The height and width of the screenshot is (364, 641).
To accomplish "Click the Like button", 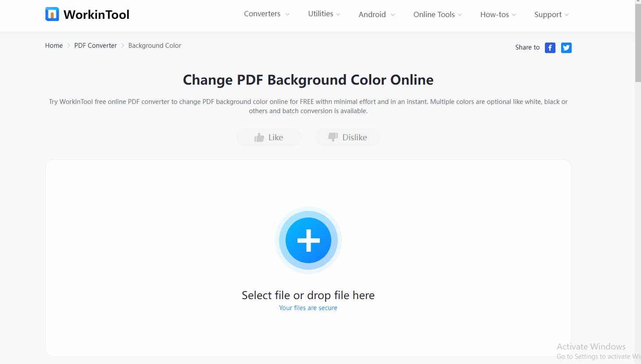I will coord(269,137).
